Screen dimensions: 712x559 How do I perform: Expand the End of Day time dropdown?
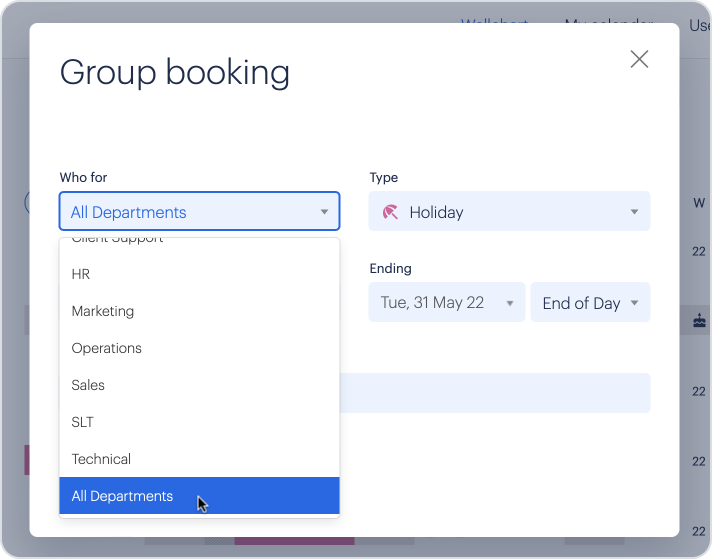click(590, 303)
